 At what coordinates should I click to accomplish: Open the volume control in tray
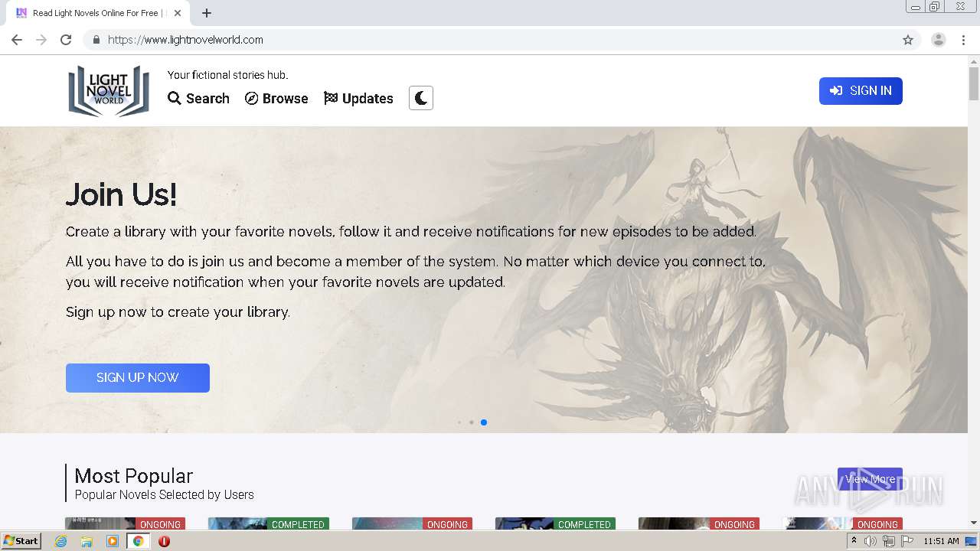pos(871,541)
